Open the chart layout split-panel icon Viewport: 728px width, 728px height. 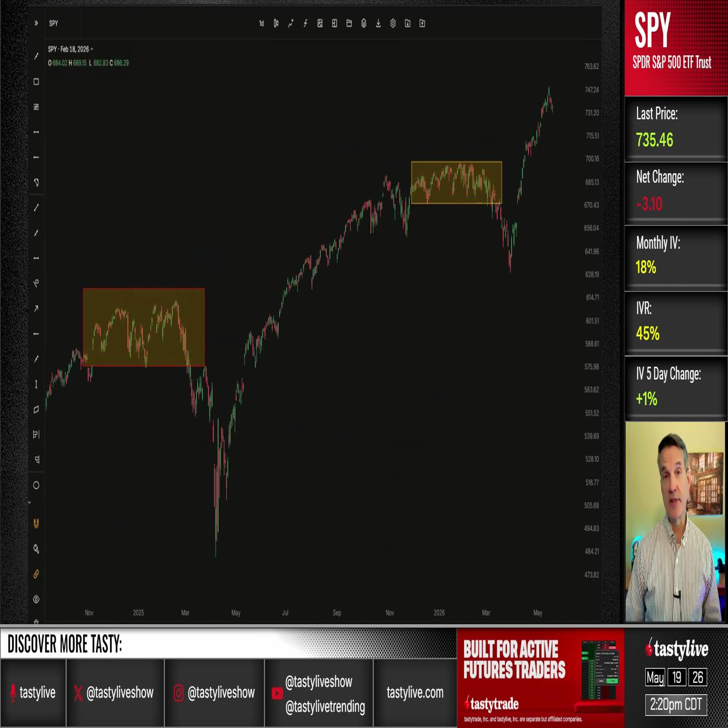(335, 23)
